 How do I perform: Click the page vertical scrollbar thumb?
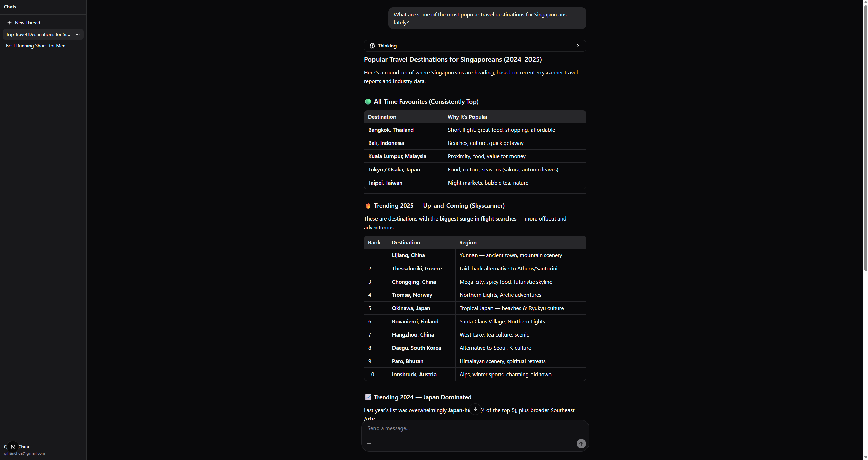865,137
